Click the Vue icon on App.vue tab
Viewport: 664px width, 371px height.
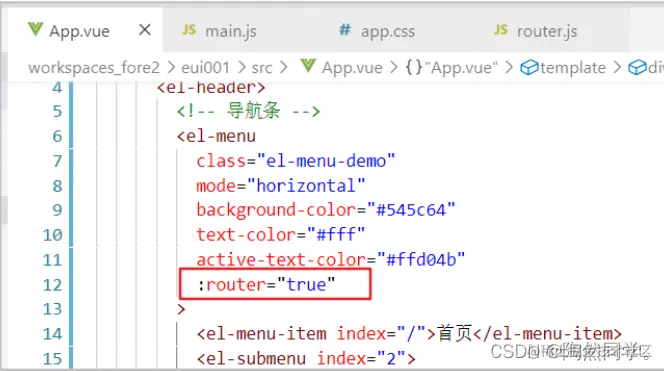[x=35, y=30]
